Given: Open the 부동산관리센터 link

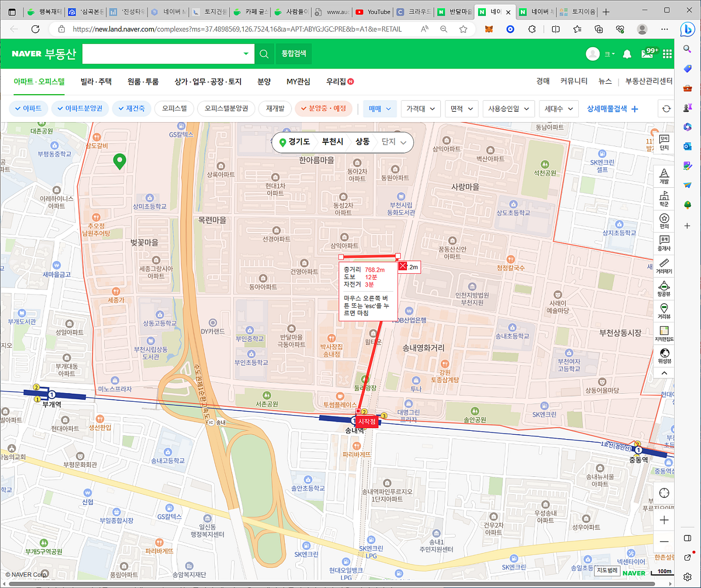Looking at the screenshot, I should pos(649,81).
